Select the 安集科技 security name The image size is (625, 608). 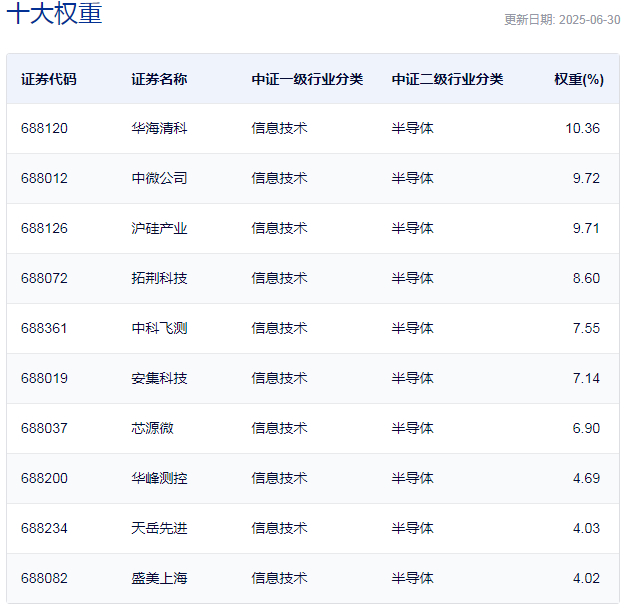pos(159,378)
